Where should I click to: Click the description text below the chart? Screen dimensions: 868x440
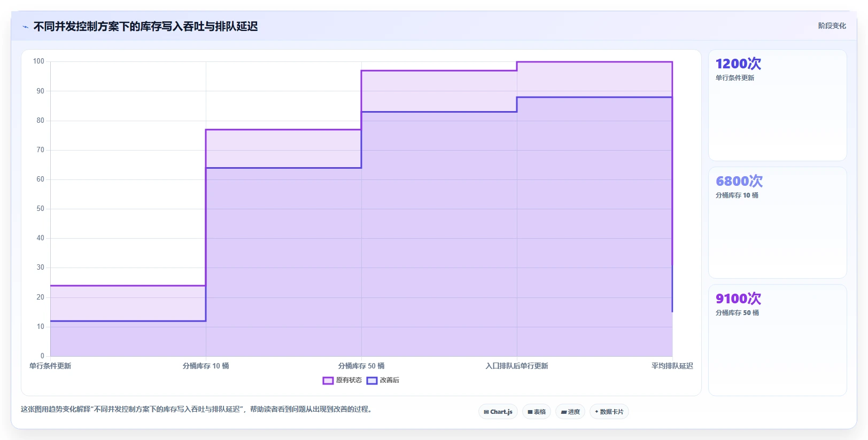click(x=196, y=409)
